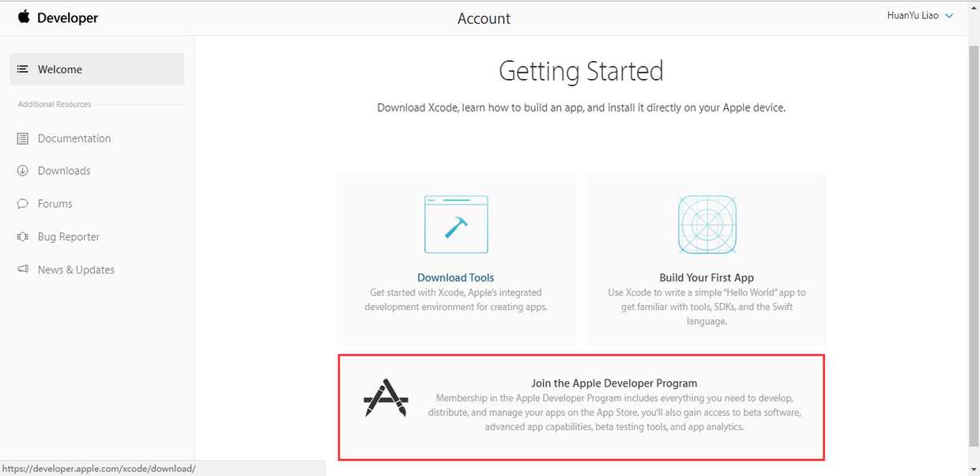This screenshot has height=476, width=980.
Task: Click the status bar URL text
Action: (98, 468)
